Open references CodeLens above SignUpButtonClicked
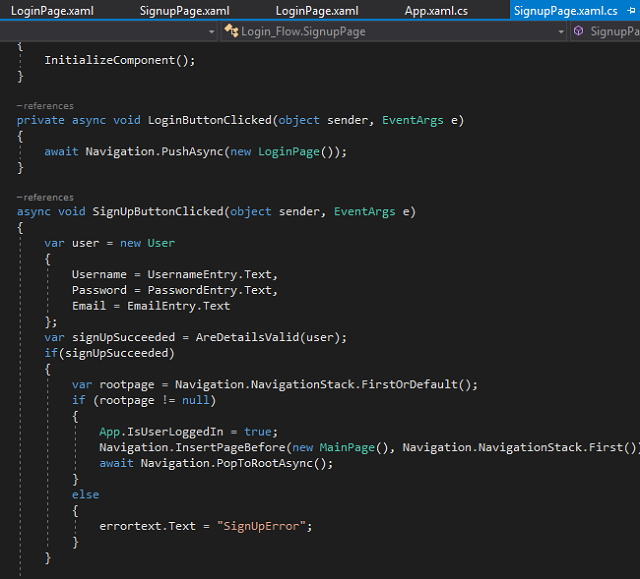The width and height of the screenshot is (640, 579). tap(48, 198)
